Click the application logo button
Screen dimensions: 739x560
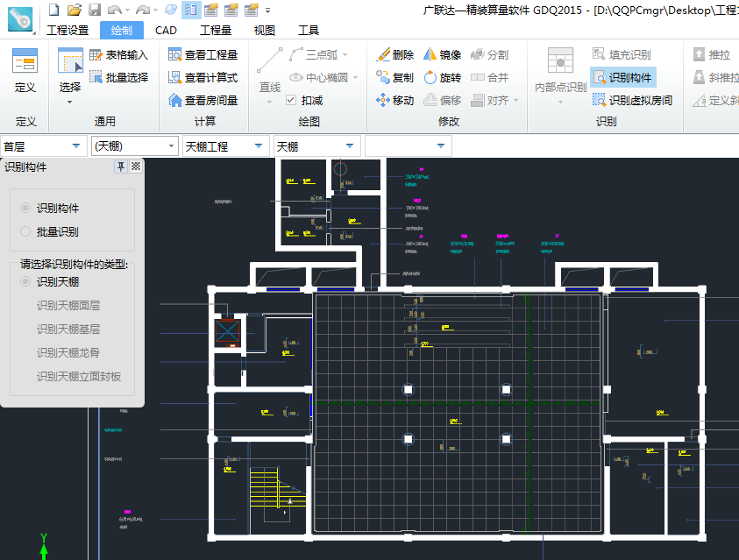tap(20, 18)
